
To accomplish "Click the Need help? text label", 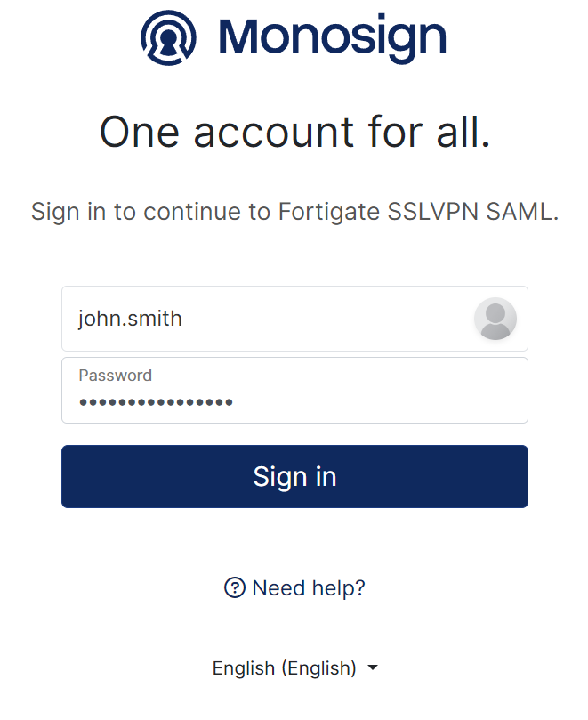I will point(309,587).
